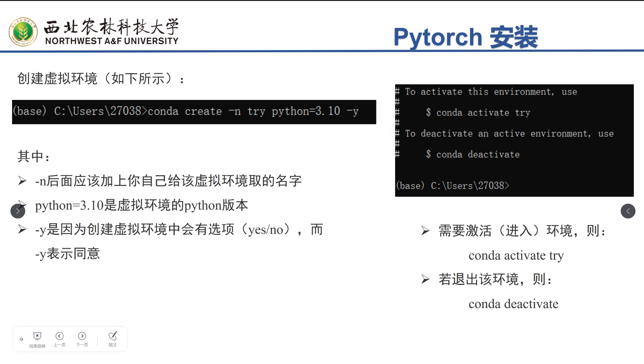Image resolution: width=644 pixels, height=364 pixels.
Task: Select the 创建虚拟环境 heading
Action: point(100,78)
